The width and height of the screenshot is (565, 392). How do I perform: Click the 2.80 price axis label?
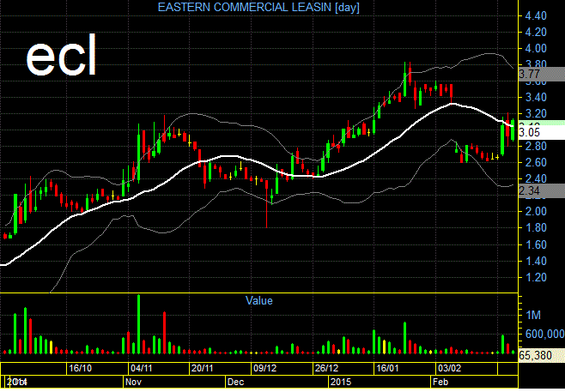click(536, 146)
